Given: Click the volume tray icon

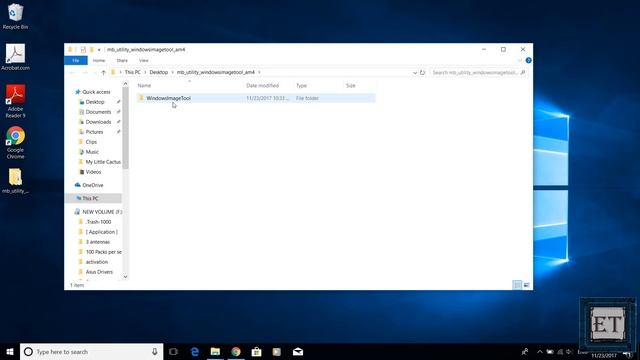Looking at the screenshot, I should point(570,351).
